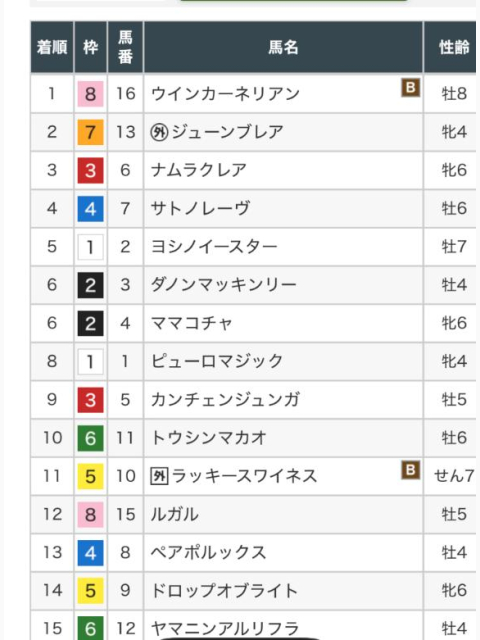Click the 着順 column header
This screenshot has width=480, height=640.
pyautogui.click(x=52, y=47)
